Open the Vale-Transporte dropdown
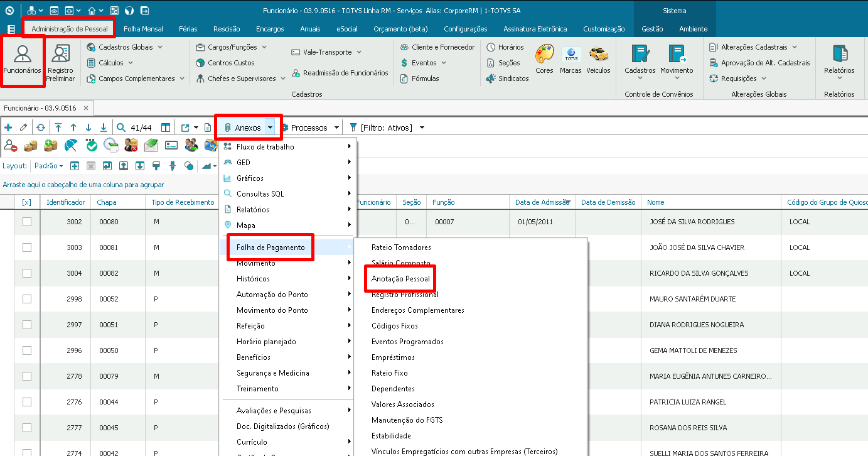Screen dimensions: 868x456 point(327,52)
